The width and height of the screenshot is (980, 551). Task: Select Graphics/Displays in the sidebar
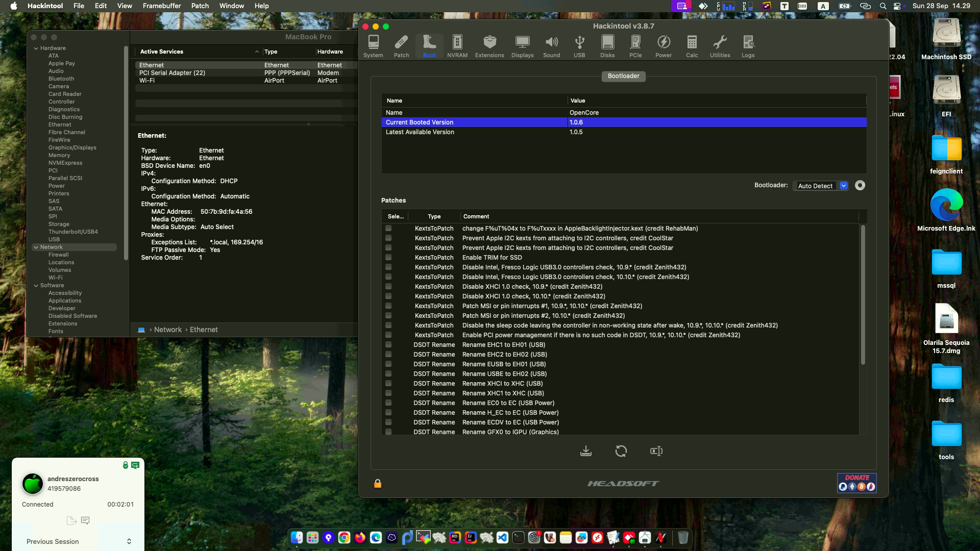point(72,147)
